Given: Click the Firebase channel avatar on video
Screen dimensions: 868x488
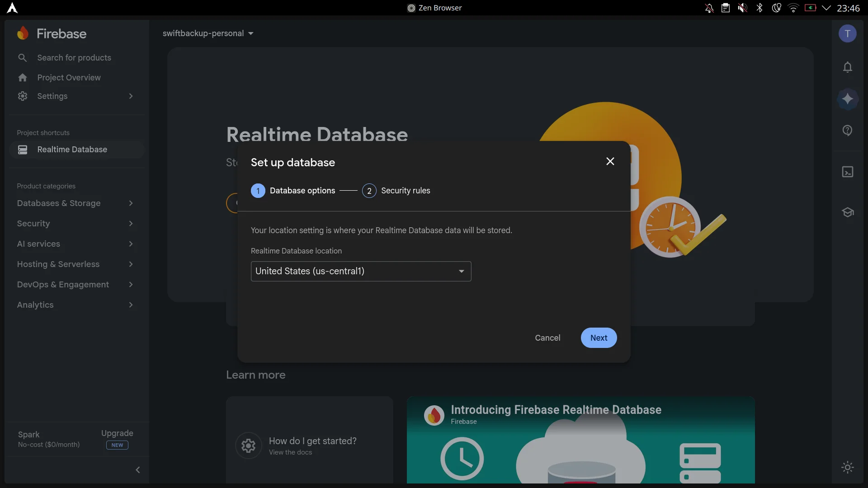Looking at the screenshot, I should pos(434,415).
